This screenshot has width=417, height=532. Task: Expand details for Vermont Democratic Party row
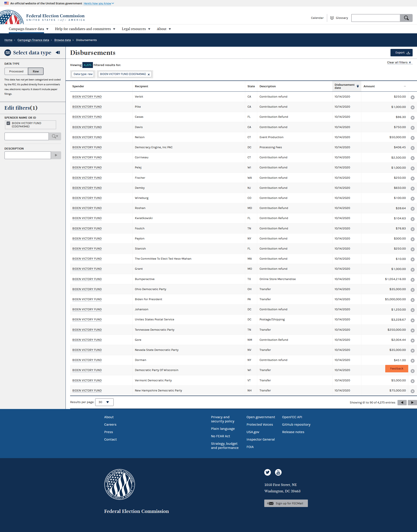click(x=412, y=381)
